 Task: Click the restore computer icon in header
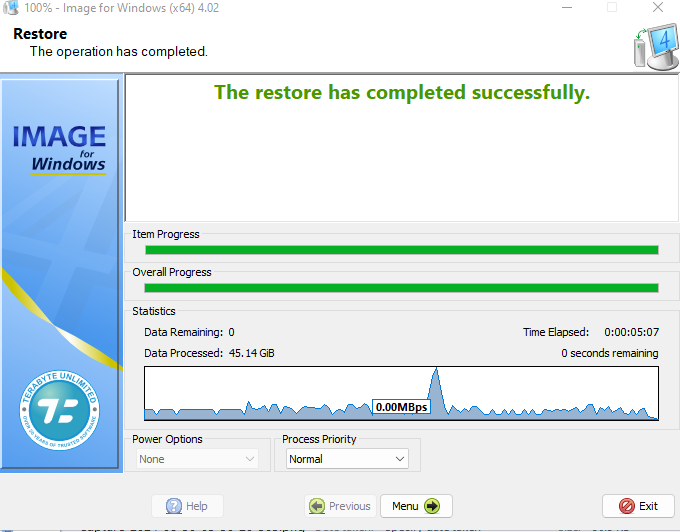tap(656, 47)
